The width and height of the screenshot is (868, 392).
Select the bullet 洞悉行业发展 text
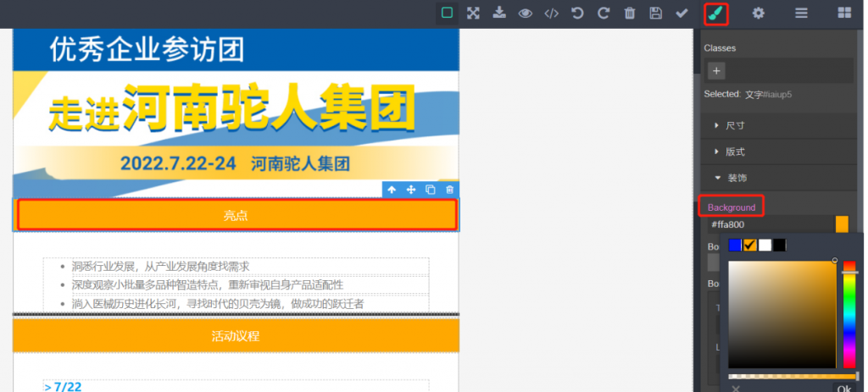160,267
